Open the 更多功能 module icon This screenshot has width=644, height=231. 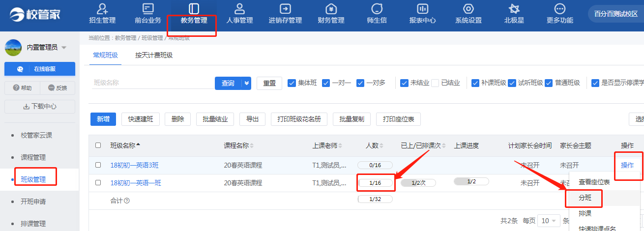[x=559, y=9]
